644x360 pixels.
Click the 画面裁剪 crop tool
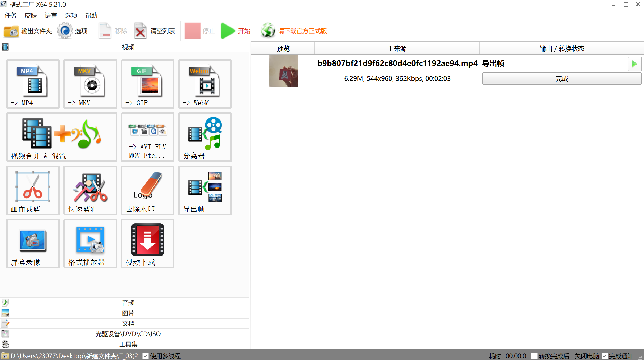[x=33, y=190]
